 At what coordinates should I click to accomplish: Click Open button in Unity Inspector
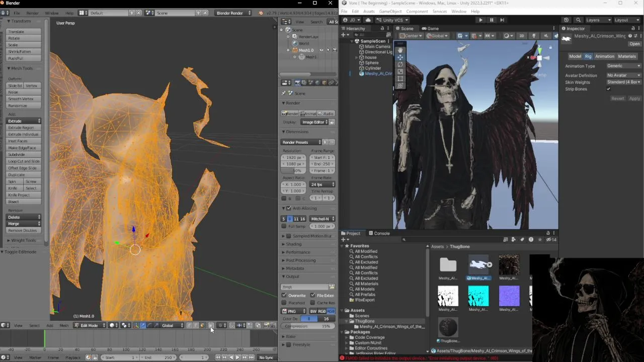[x=634, y=44]
